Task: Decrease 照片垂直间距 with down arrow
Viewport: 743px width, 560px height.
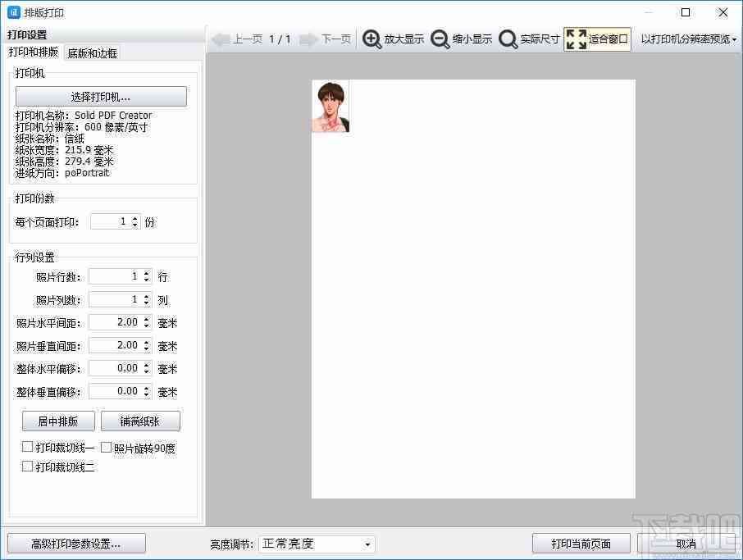Action: 147,348
